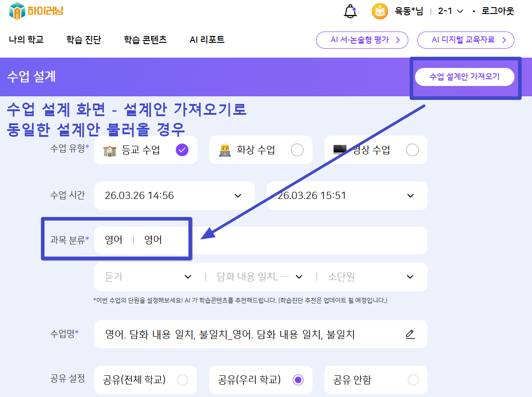This screenshot has width=532, height=397.
Task: Click the 로그아웃 link
Action: pyautogui.click(x=497, y=11)
